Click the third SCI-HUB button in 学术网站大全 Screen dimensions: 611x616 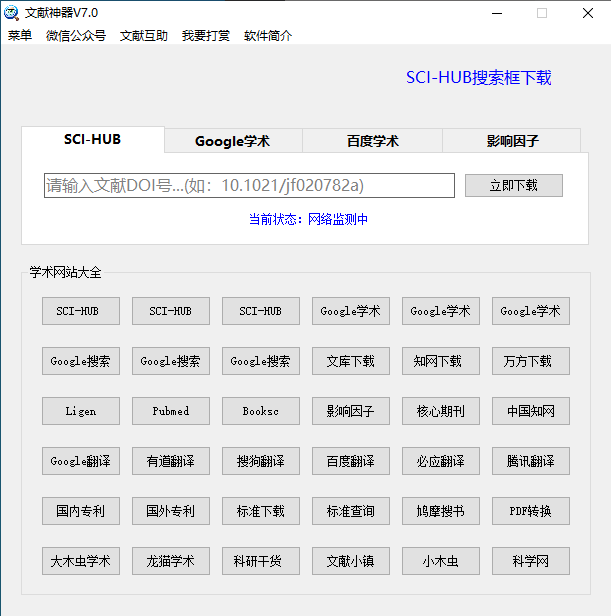pyautogui.click(x=261, y=311)
